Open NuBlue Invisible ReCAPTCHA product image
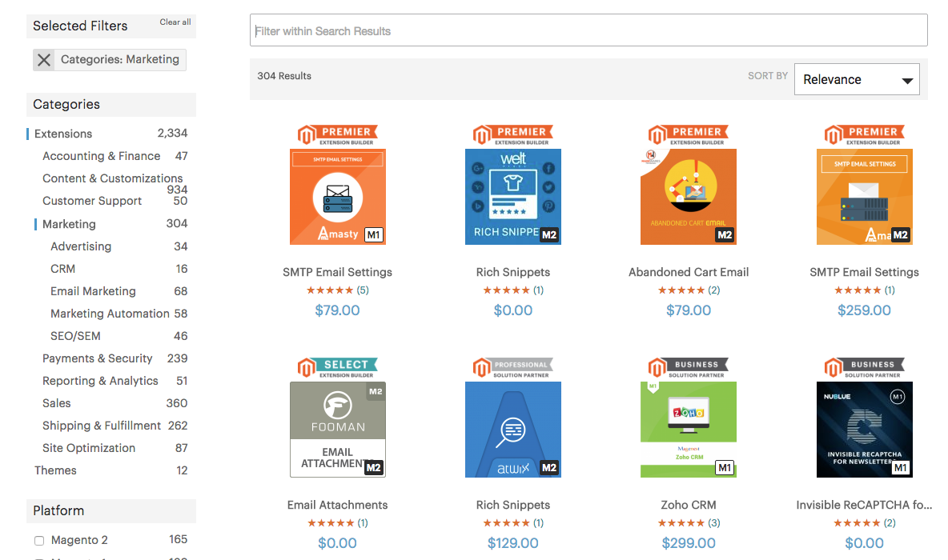948x560 pixels. 864,430
